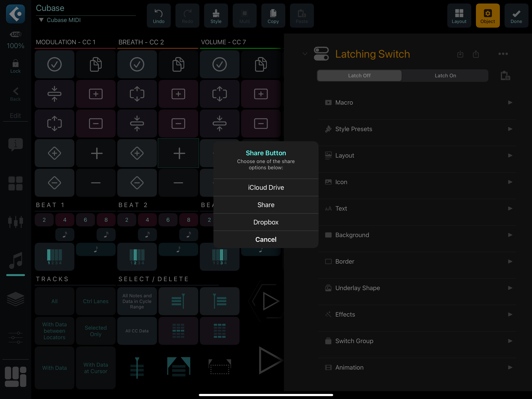Open the Cubase MIDI dropdown triangle
The width and height of the screenshot is (532, 399).
coord(41,20)
